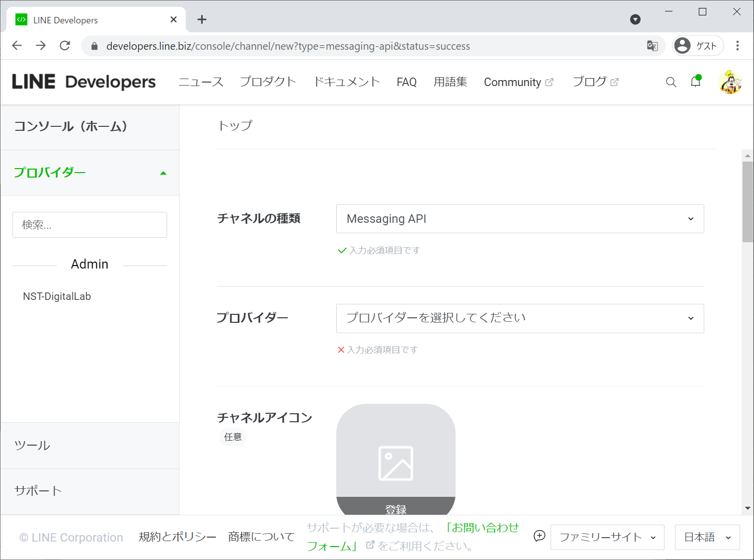Open the チャネルの種類 Messaging API dropdown
754x560 pixels.
click(x=520, y=219)
